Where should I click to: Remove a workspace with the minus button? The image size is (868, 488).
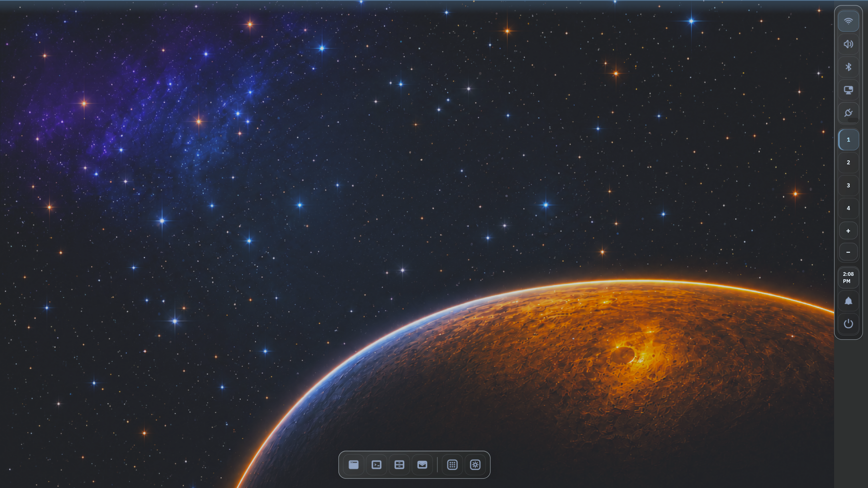[x=848, y=252]
